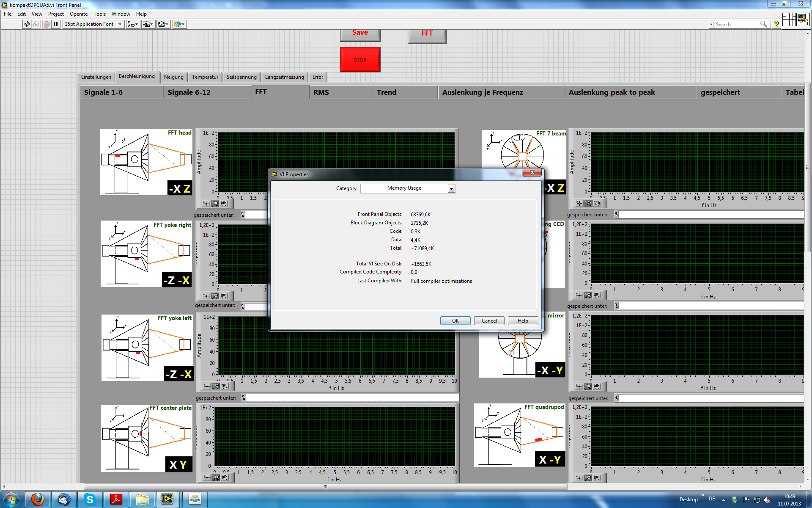Select cursor crosshair tool under FFT 7 beam graph
This screenshot has width=812, height=508.
579,203
